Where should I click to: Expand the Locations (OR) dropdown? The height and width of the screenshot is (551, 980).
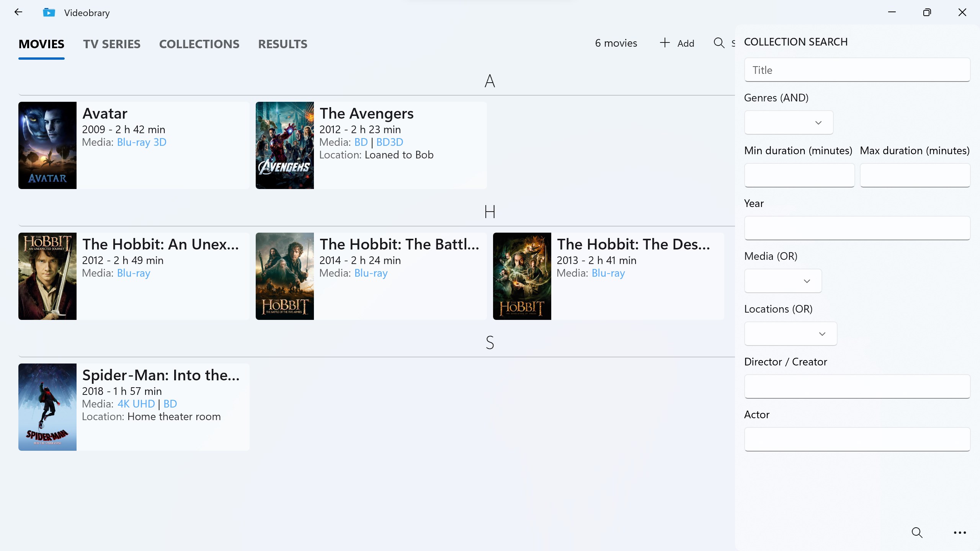point(791,334)
